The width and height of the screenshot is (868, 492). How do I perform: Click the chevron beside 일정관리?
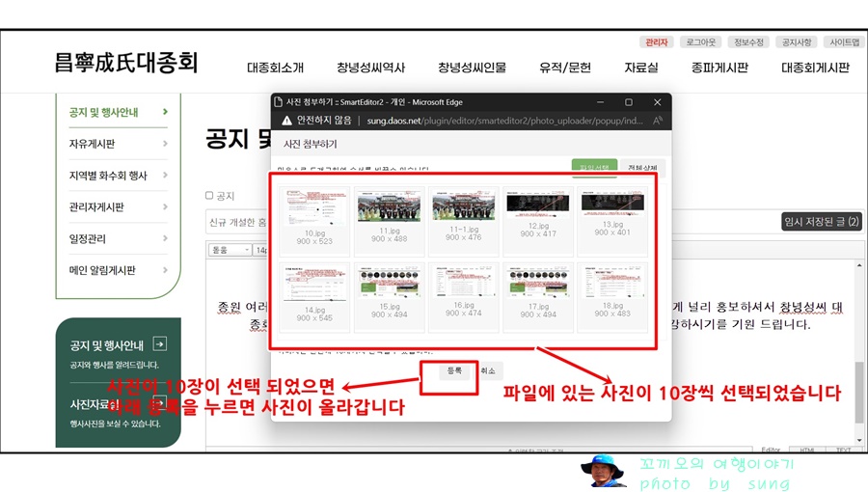pos(165,238)
